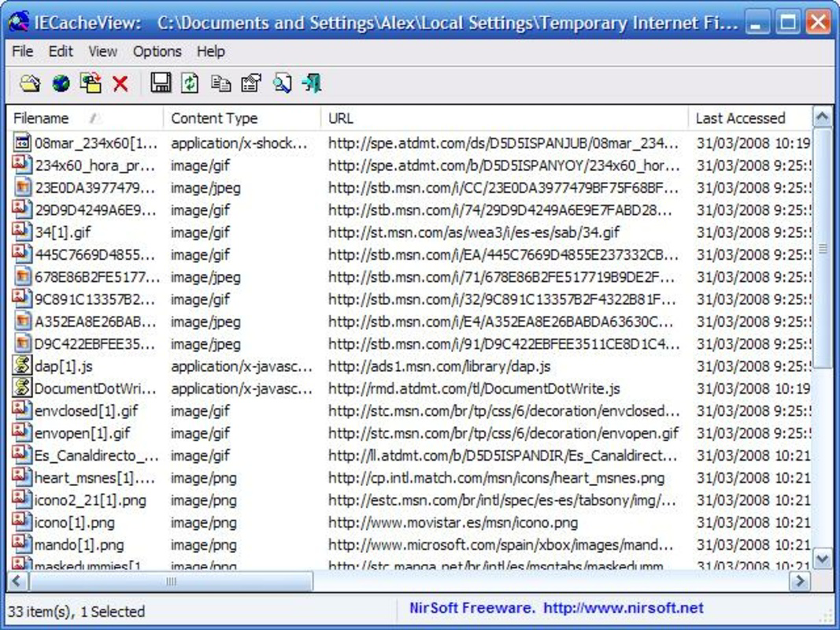840x630 pixels.
Task: Open the View menu
Action: pyautogui.click(x=102, y=51)
